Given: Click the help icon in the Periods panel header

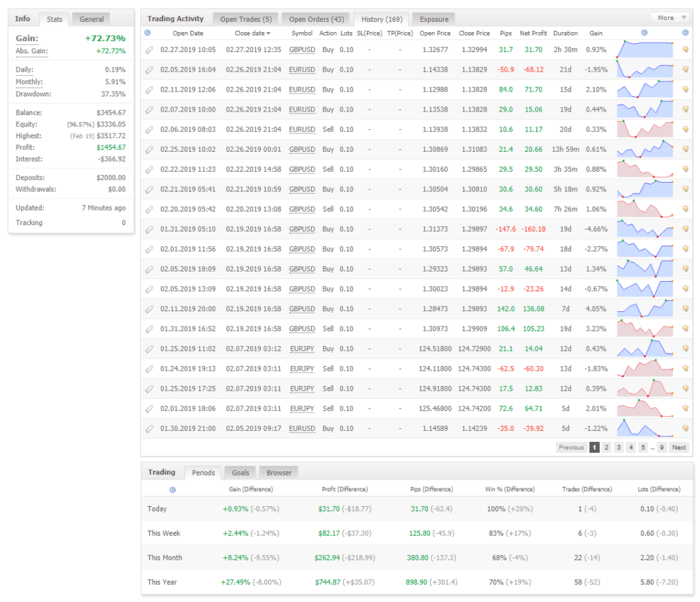Looking at the screenshot, I should (173, 489).
